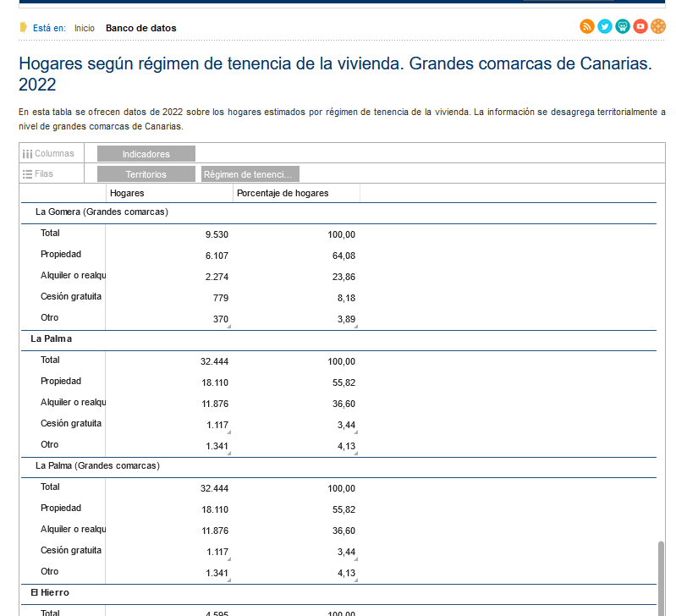Click the vertical scrollbar thumb
This screenshot has width=676, height=616.
pyautogui.click(x=661, y=574)
